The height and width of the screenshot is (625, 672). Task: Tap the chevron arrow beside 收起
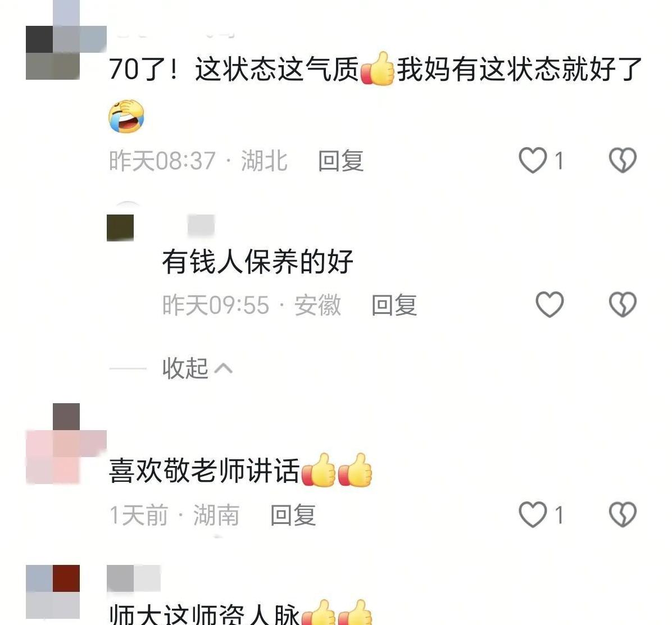click(x=224, y=368)
